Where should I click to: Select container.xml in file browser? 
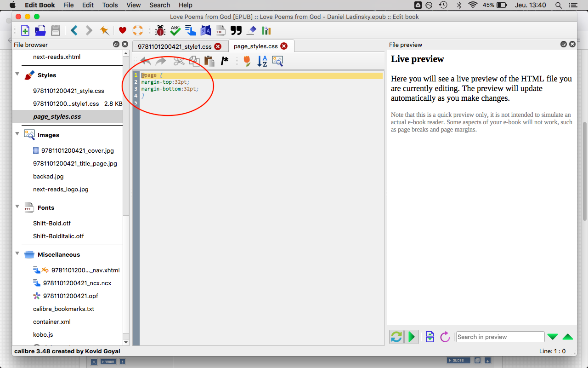pos(52,322)
